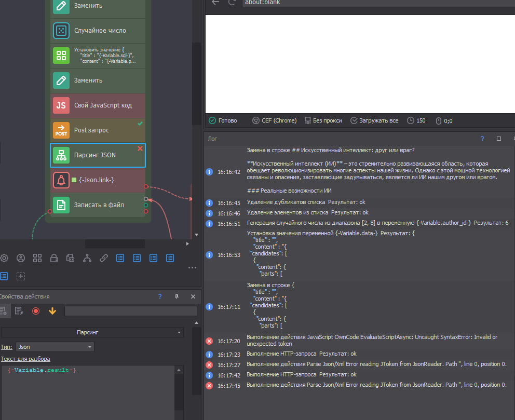This screenshot has width=515, height=420.
Task: Open project settings gear icon
Action: coord(4,258)
